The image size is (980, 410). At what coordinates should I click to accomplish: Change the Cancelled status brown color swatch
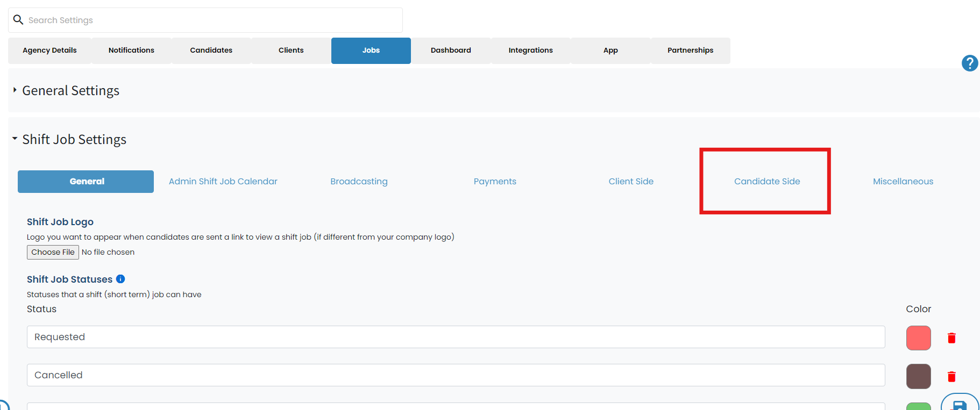[x=918, y=376]
